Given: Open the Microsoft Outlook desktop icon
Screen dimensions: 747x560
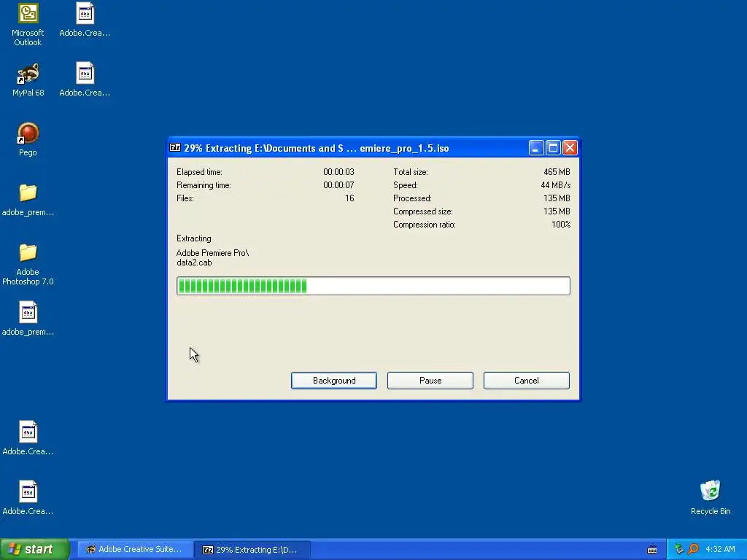Looking at the screenshot, I should click(x=28, y=25).
